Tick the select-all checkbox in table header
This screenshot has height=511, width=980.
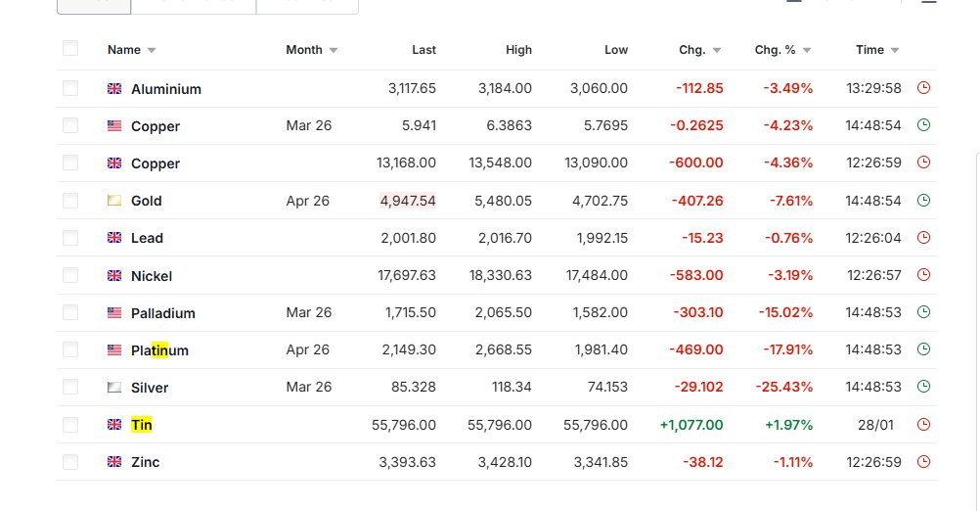click(70, 48)
